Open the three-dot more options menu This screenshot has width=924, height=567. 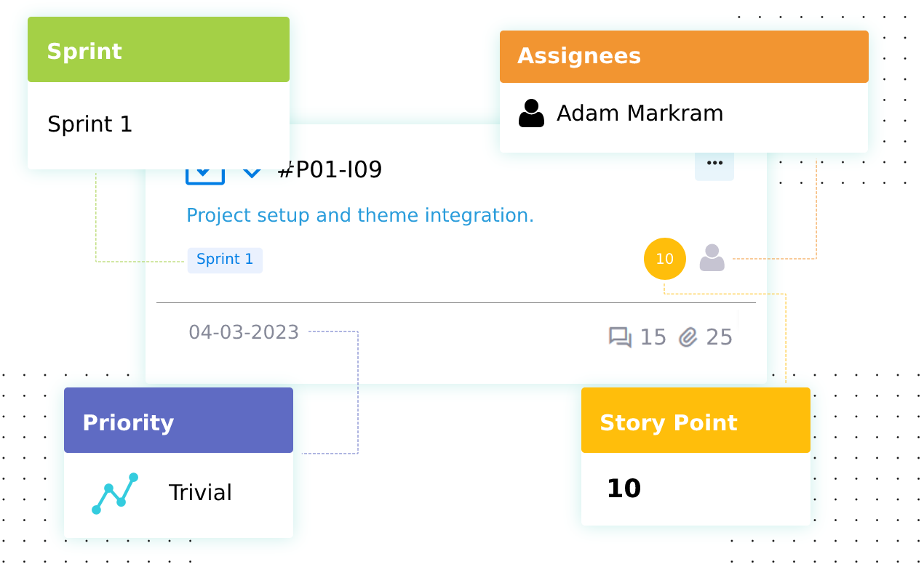(714, 164)
